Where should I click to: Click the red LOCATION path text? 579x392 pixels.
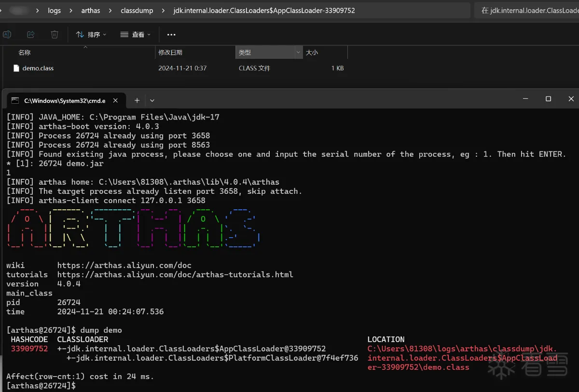coord(462,358)
